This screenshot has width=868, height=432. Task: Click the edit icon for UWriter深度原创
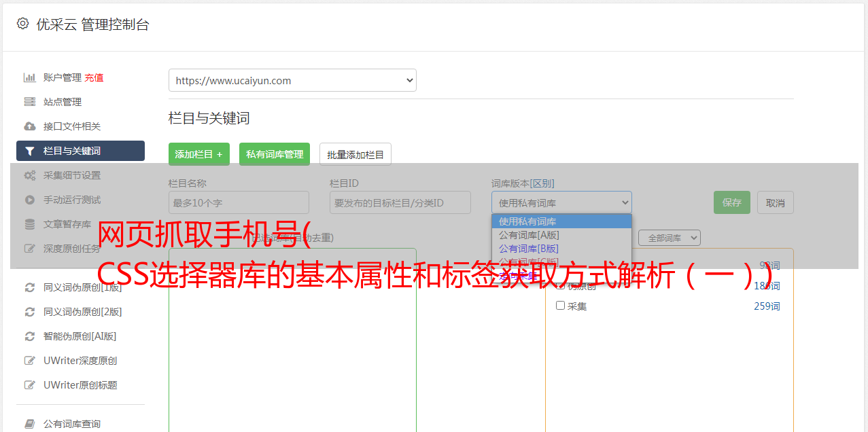pos(29,361)
